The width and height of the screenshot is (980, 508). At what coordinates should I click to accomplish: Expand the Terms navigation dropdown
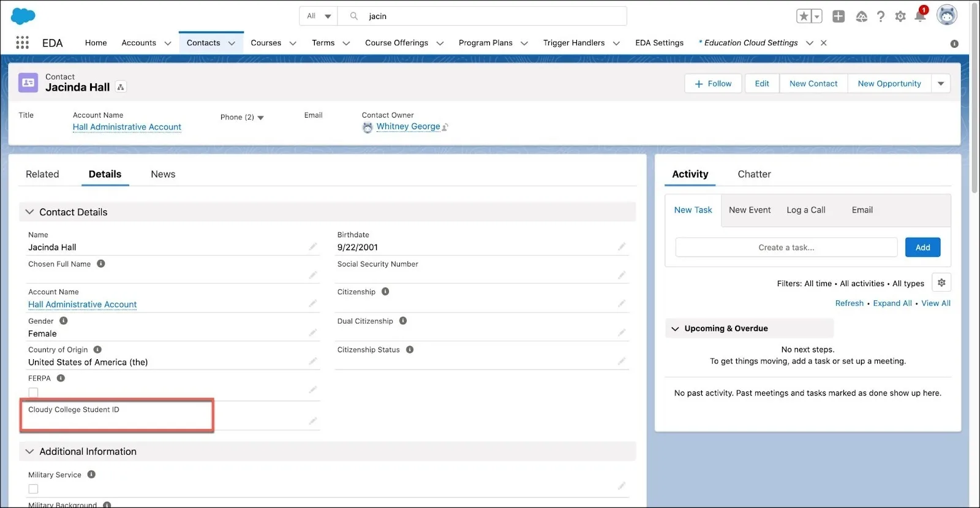tap(346, 44)
